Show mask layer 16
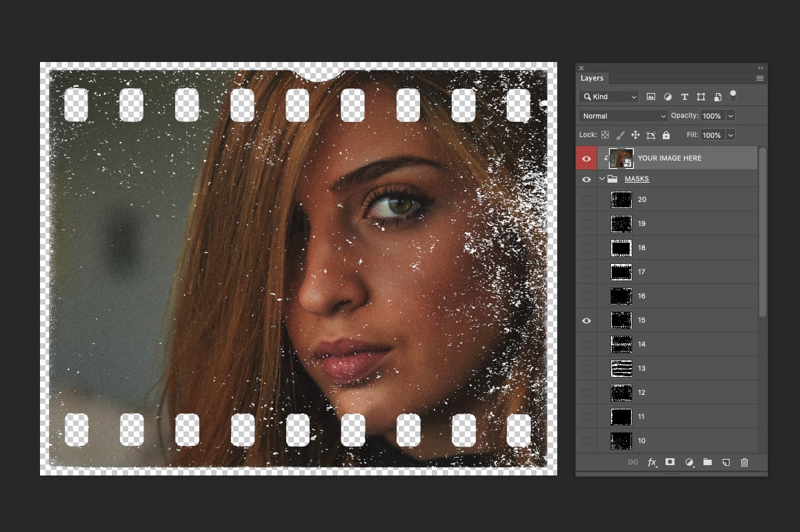 coord(586,296)
